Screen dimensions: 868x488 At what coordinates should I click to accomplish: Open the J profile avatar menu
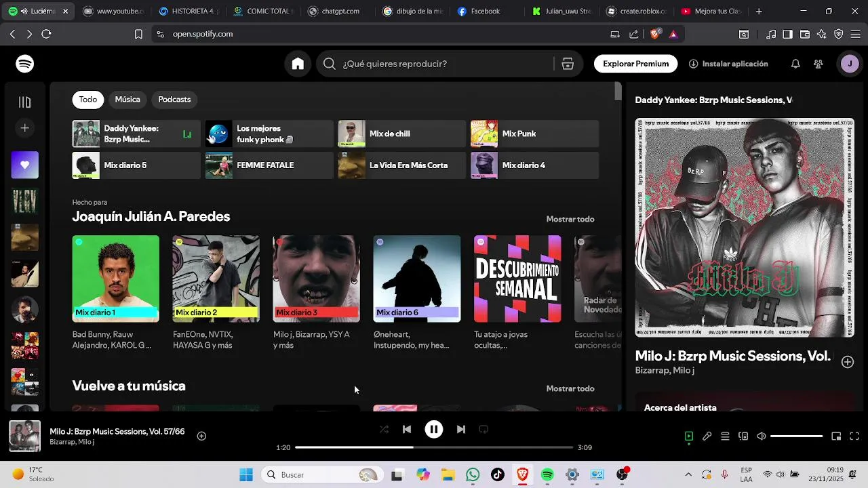(x=850, y=64)
